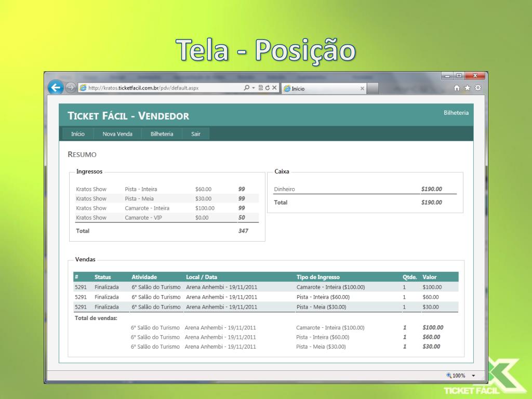Click the Bilheteria link in header
This screenshot has height=399, width=532.
tap(456, 113)
